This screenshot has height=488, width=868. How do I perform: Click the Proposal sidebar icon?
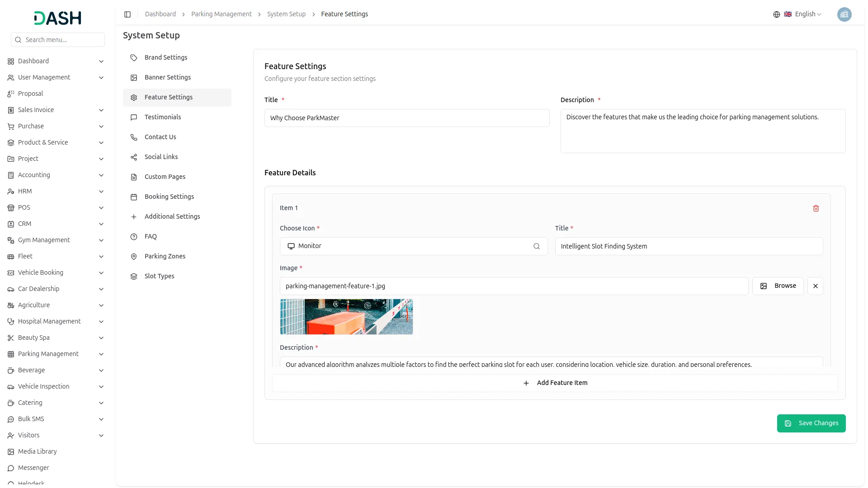click(x=11, y=94)
